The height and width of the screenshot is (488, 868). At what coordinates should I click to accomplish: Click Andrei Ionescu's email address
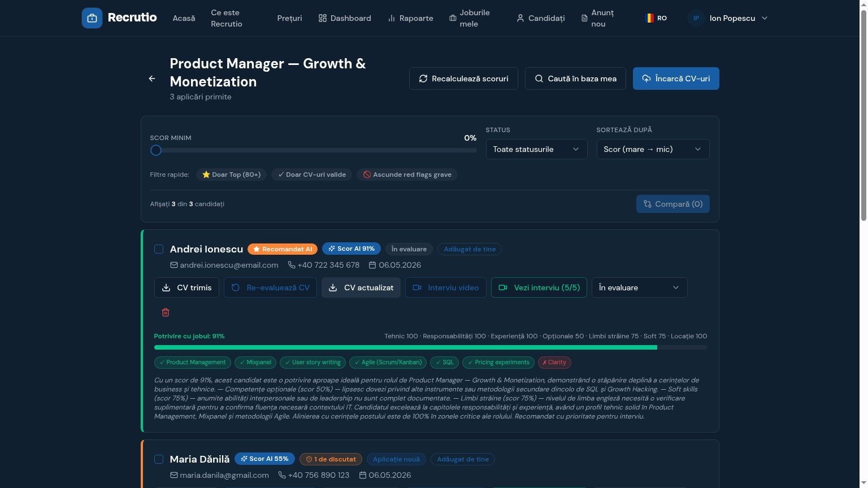tap(229, 265)
